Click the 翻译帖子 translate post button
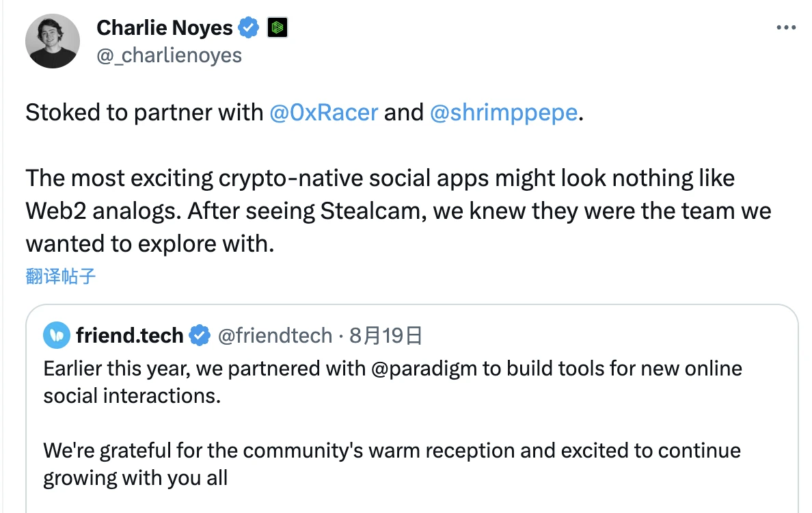Screen dimensions: 812x513 pos(61,276)
